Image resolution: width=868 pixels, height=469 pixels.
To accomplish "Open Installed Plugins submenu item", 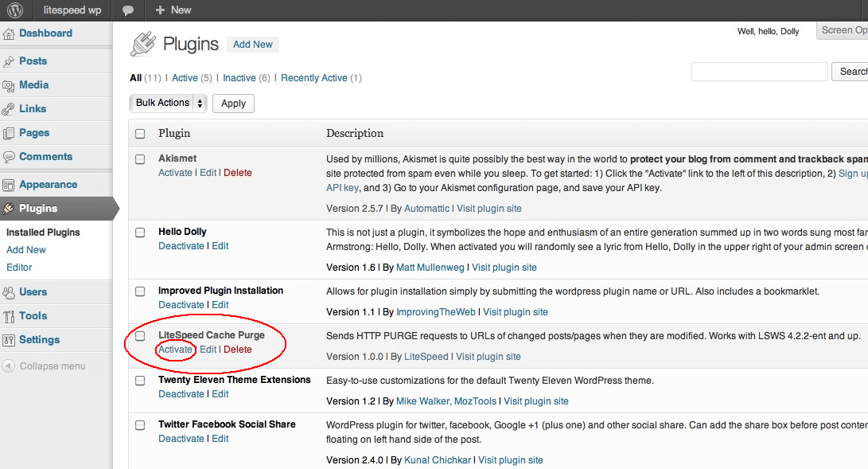I will (43, 232).
